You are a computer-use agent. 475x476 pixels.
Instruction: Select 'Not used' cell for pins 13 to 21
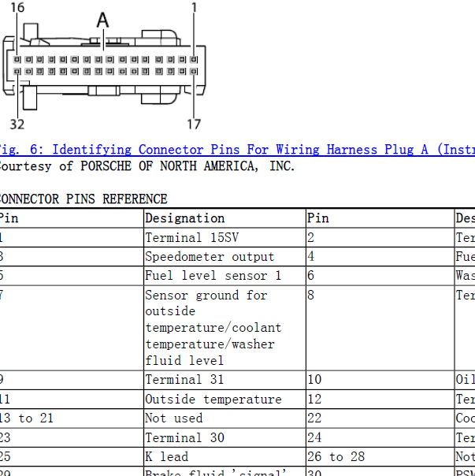(x=225, y=418)
